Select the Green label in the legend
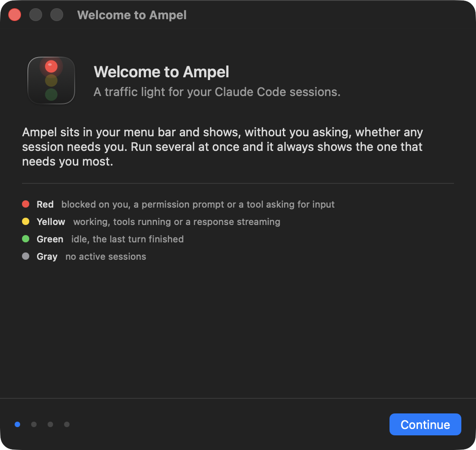 pos(50,239)
